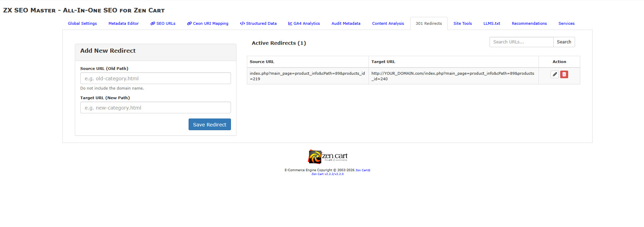644x227 pixels.
Task: Edit the redirect with the pencil icon
Action: click(x=554, y=74)
